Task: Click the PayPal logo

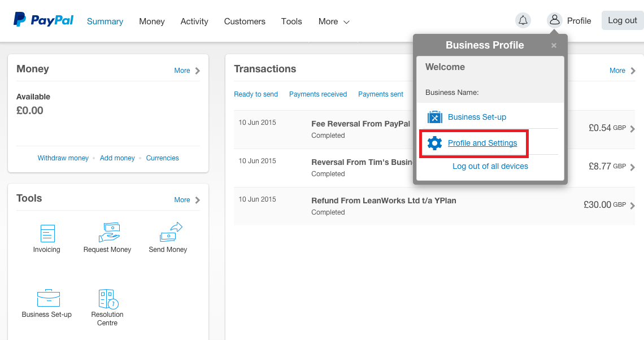Action: coord(43,20)
